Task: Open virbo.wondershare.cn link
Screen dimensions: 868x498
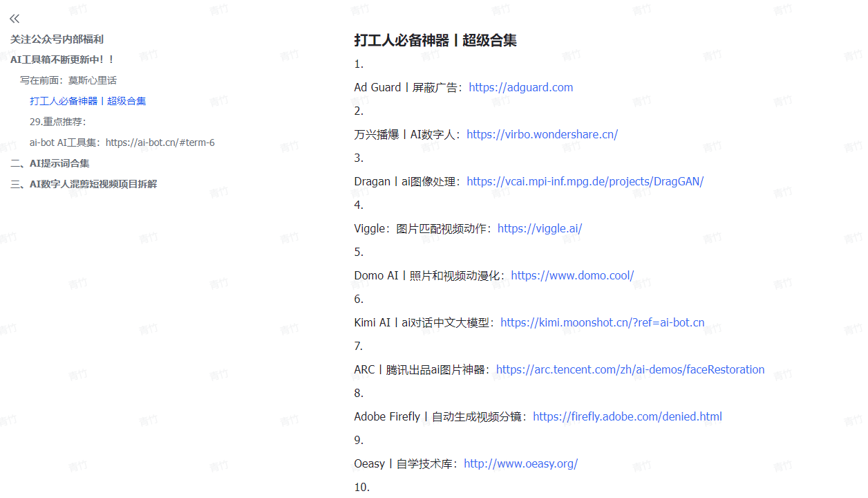Action: (x=542, y=134)
